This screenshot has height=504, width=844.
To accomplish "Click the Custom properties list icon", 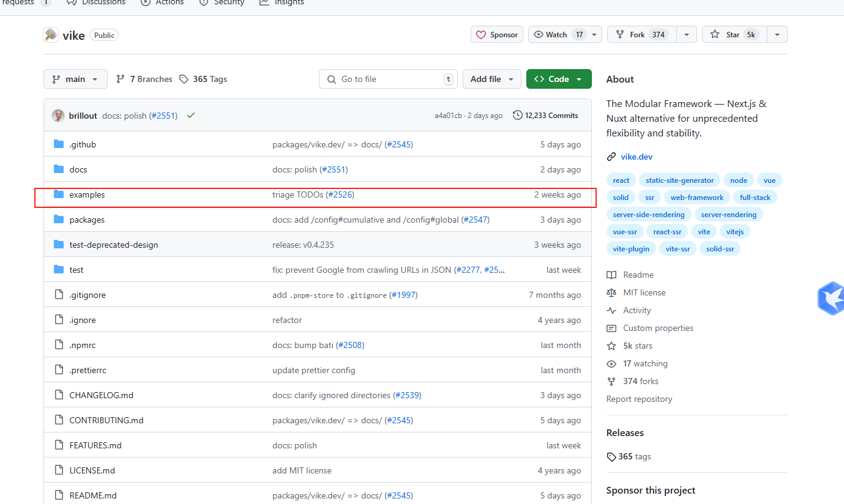I will click(x=611, y=328).
